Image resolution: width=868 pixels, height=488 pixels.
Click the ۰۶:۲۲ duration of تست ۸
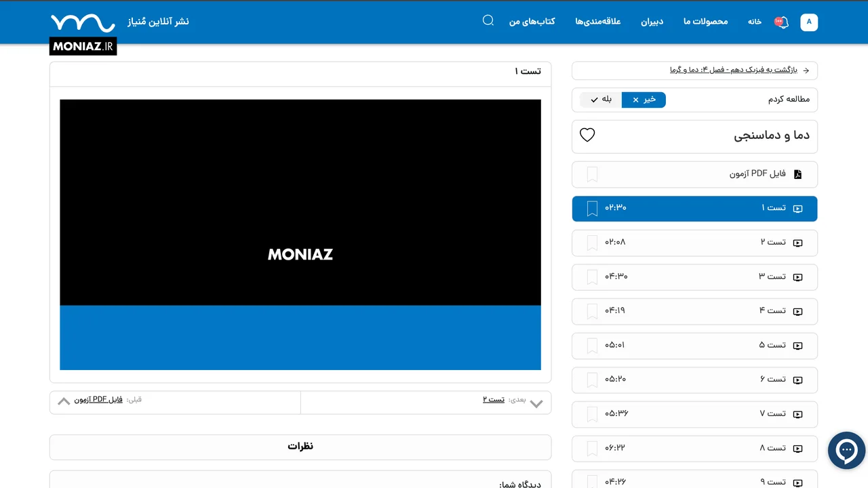pos(616,448)
